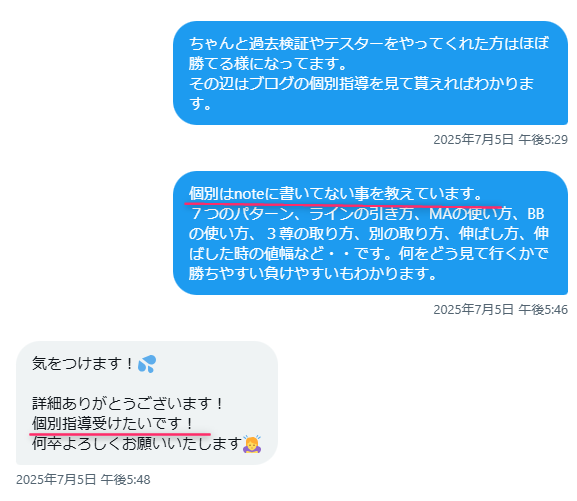Click the text 気をつけます！
577x501 pixels.
(83, 364)
